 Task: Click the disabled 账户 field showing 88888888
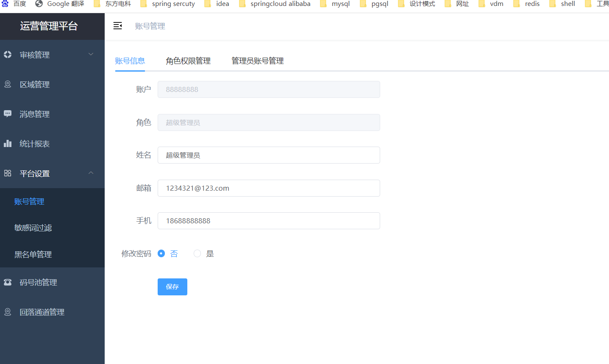point(269,89)
